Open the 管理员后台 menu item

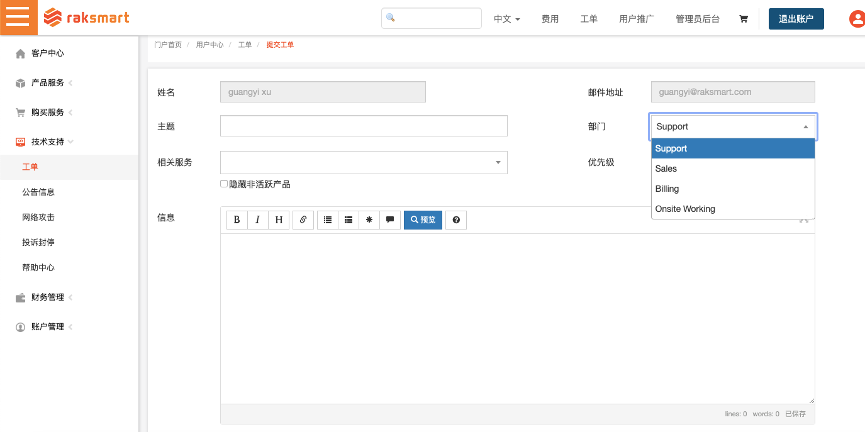(698, 19)
